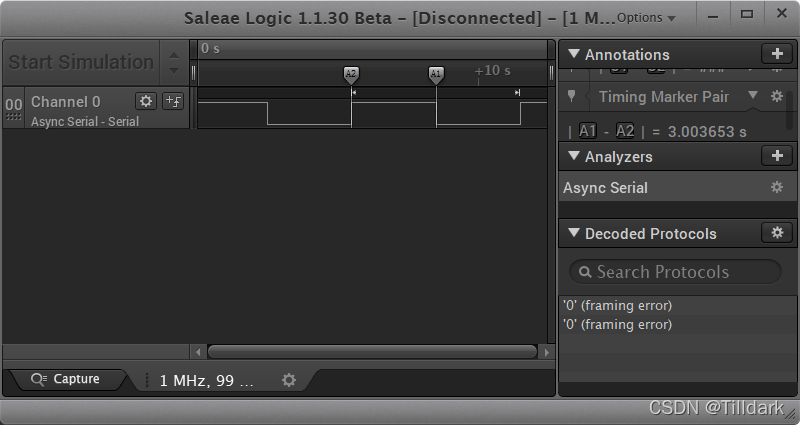Click the up arrow next to Start Simulation
800x425 pixels.
coord(174,55)
